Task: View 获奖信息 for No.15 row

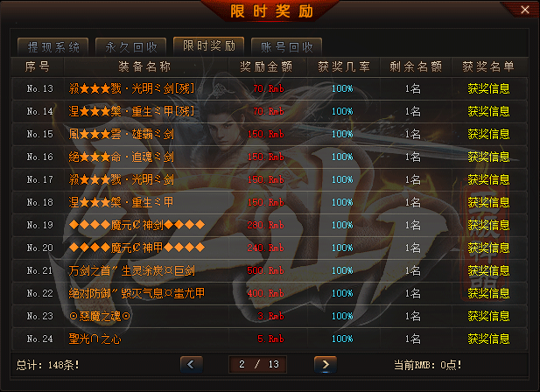Action: click(488, 134)
